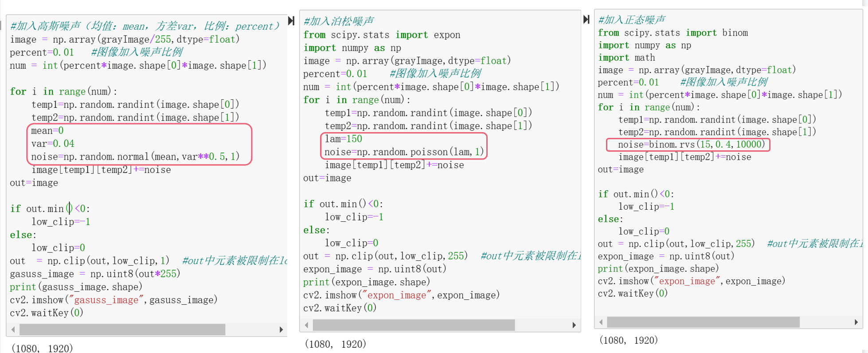
Task: Click the 'gasuss_image = np.uint8(out*255)' line
Action: (x=95, y=274)
